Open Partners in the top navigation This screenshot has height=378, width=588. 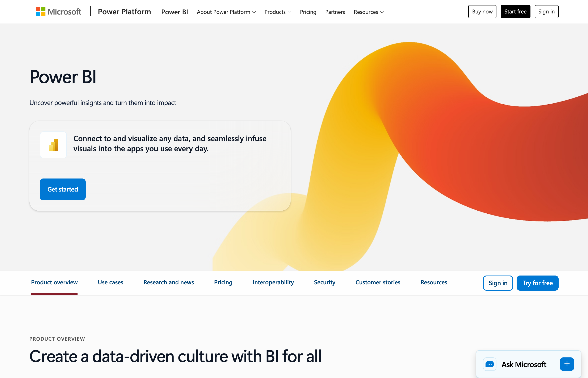pos(335,12)
